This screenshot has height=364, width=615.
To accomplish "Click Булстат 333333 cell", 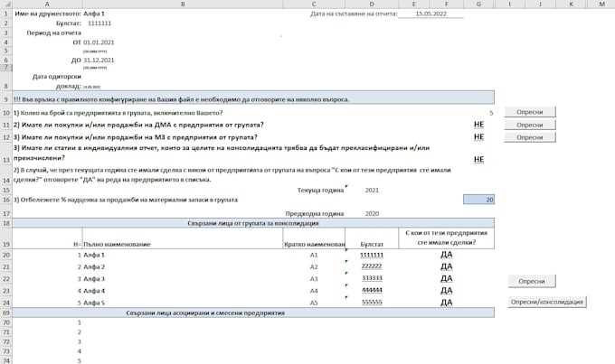I will pos(372,278).
